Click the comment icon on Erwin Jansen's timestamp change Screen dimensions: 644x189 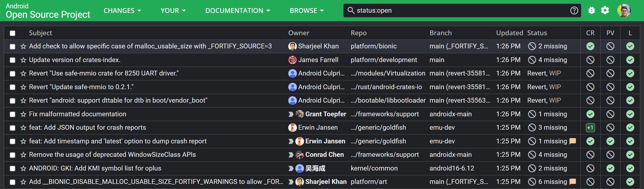pyautogui.click(x=572, y=141)
